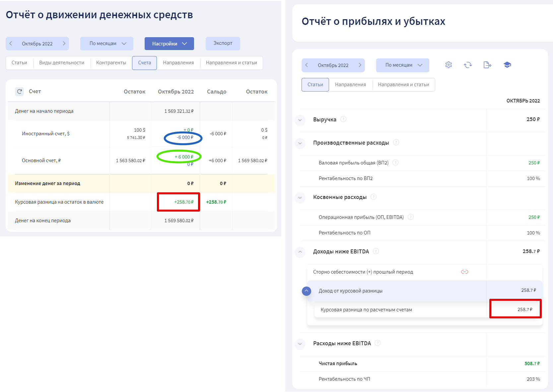This screenshot has width=553, height=392.
Task: Switch to Контрагенты tab
Action: pyautogui.click(x=111, y=63)
